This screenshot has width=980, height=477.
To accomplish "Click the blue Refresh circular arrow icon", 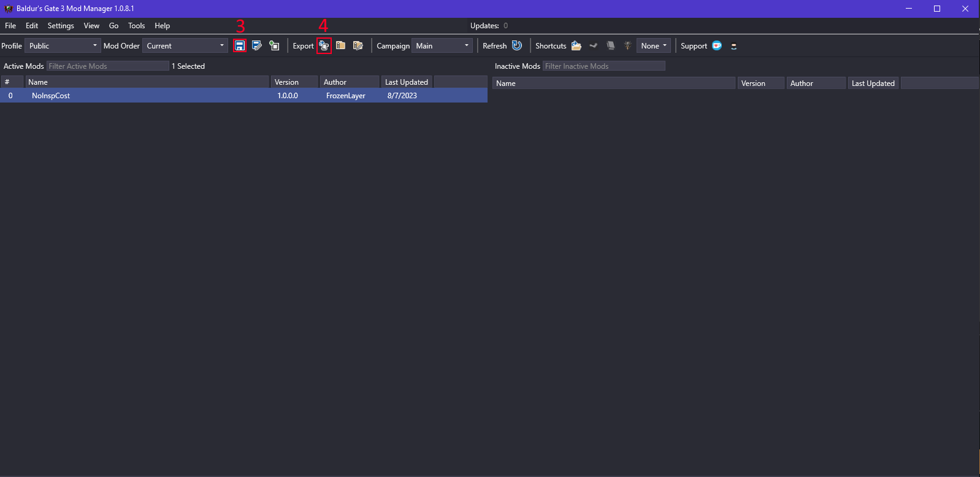I will (517, 45).
